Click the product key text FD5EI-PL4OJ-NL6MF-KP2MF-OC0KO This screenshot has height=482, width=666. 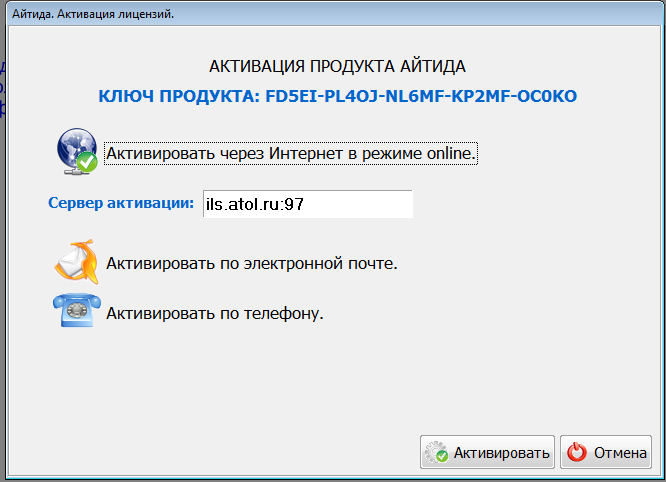[x=421, y=96]
